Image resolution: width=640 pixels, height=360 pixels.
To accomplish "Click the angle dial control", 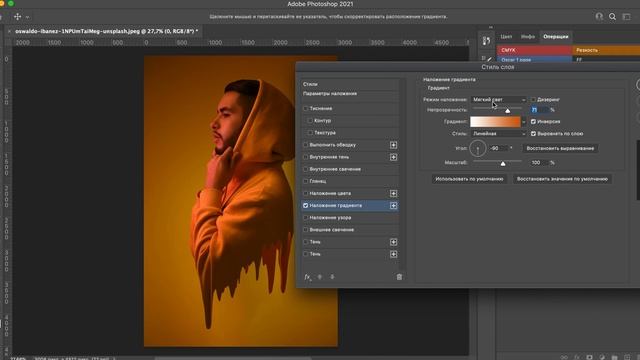I will [x=478, y=148].
